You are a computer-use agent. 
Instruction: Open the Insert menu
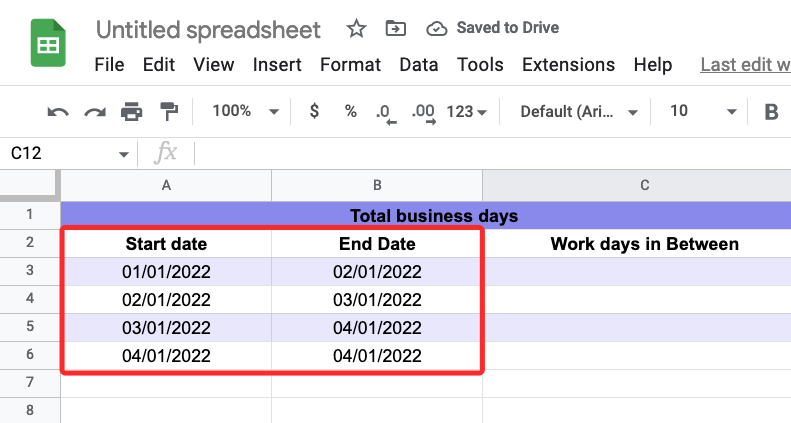277,65
